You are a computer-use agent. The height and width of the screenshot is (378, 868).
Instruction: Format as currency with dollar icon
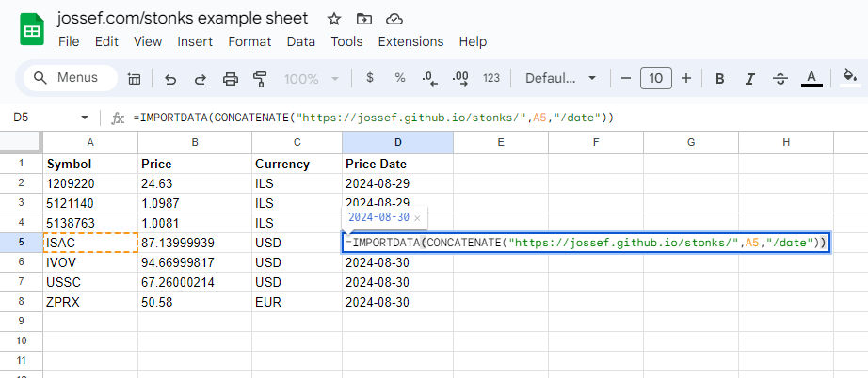click(x=370, y=78)
